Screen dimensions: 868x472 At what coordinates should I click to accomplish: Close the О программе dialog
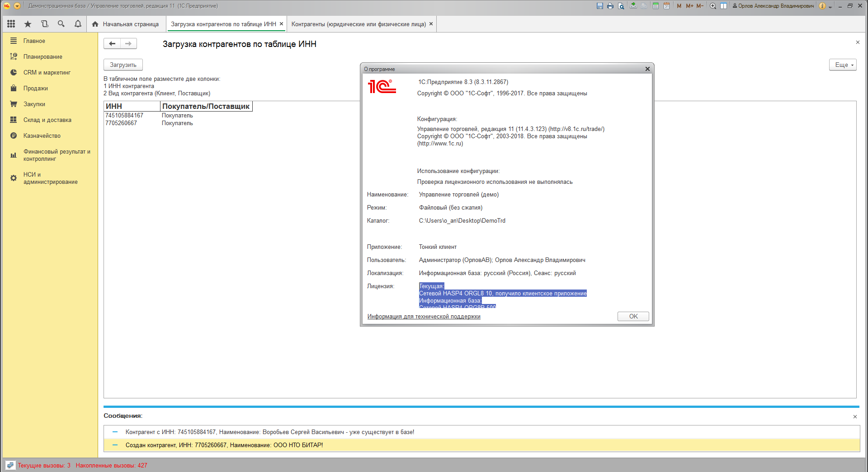pos(647,69)
